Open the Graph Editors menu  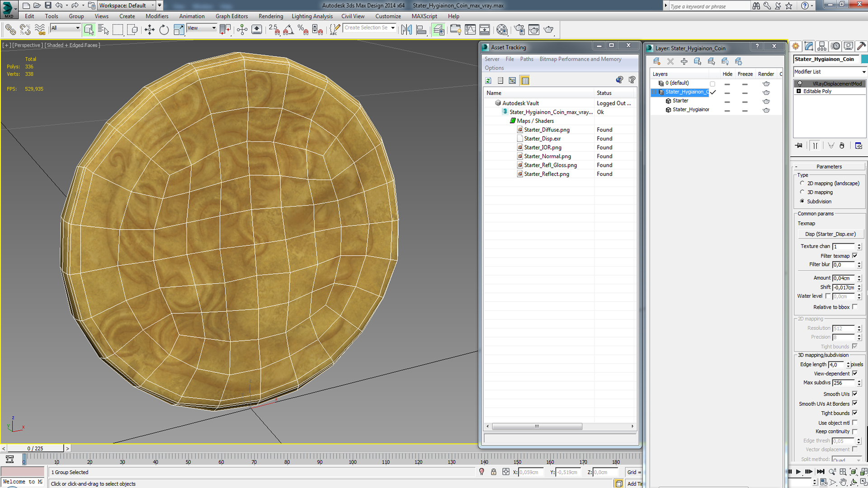(x=231, y=16)
